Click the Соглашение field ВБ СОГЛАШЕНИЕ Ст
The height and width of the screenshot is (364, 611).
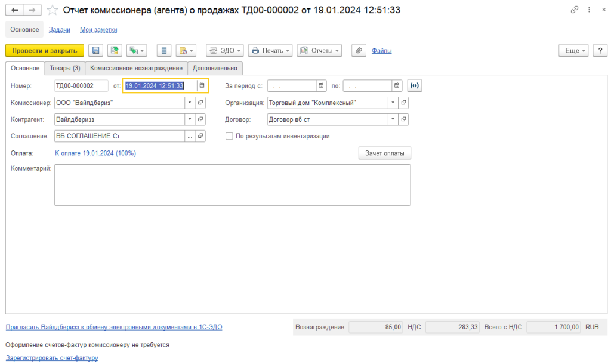(119, 136)
